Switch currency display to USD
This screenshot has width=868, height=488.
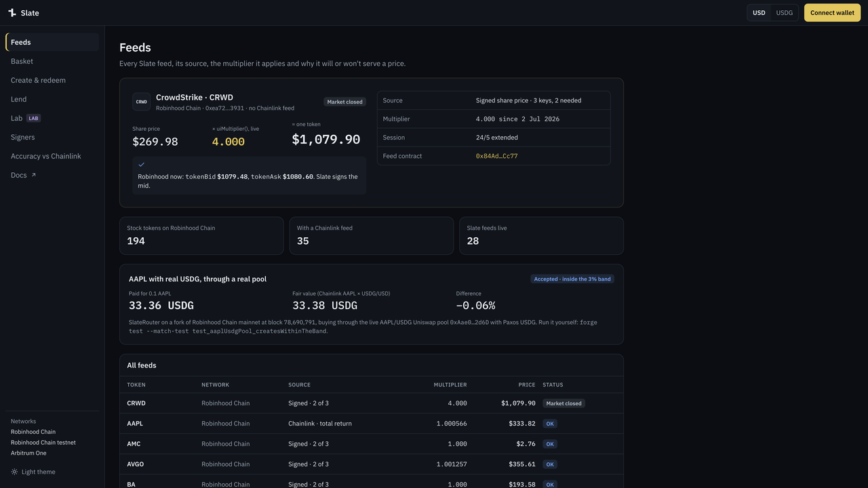tap(759, 13)
